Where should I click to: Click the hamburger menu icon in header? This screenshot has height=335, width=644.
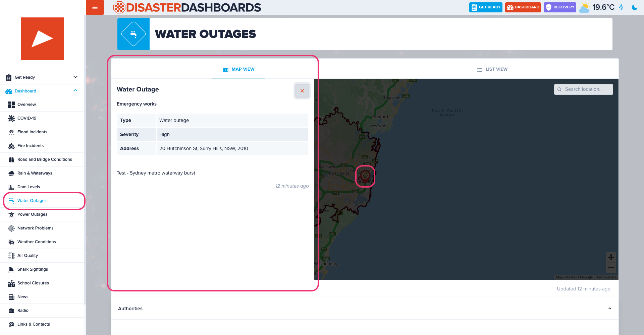[95, 7]
